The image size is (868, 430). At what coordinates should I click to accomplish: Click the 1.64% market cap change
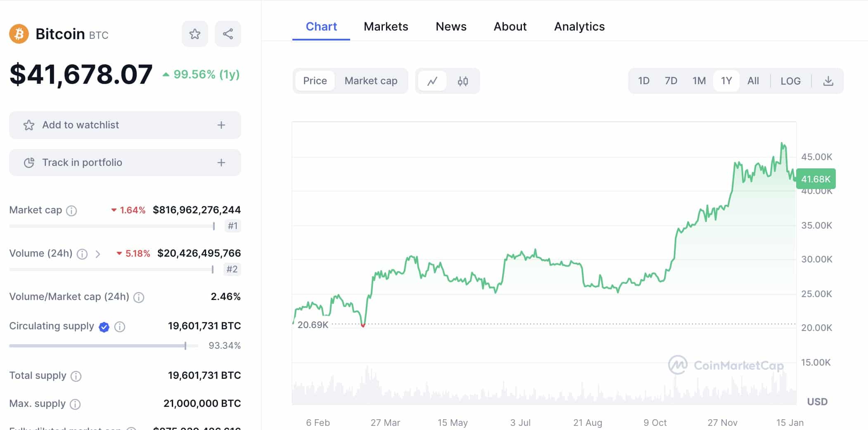pyautogui.click(x=128, y=210)
